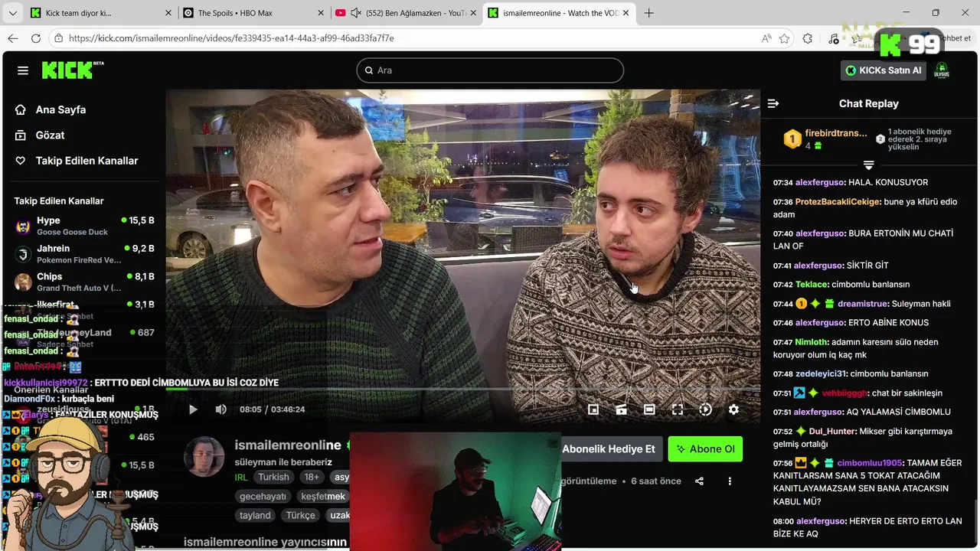This screenshot has height=551, width=980.
Task: Click dreamistrue username in chat
Action: coord(862,303)
